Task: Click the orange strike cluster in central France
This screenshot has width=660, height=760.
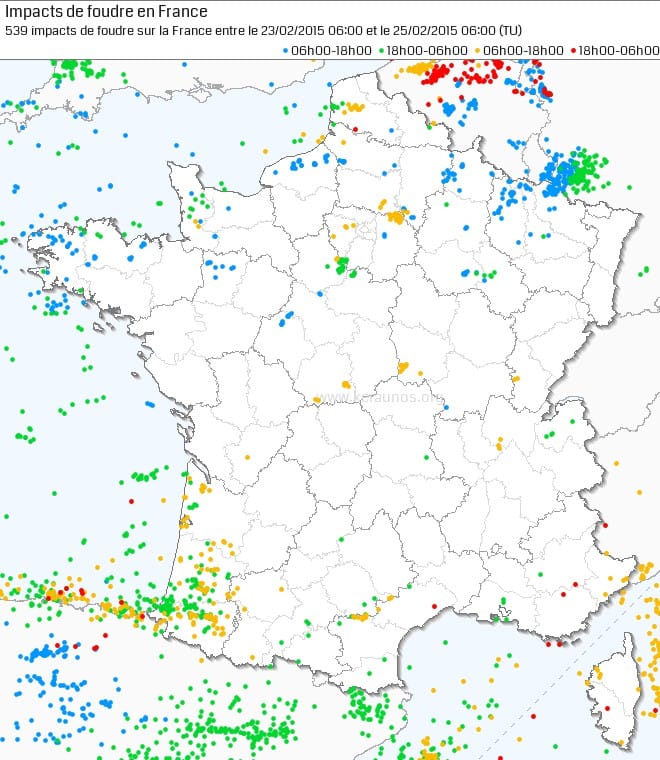Action: [402, 368]
